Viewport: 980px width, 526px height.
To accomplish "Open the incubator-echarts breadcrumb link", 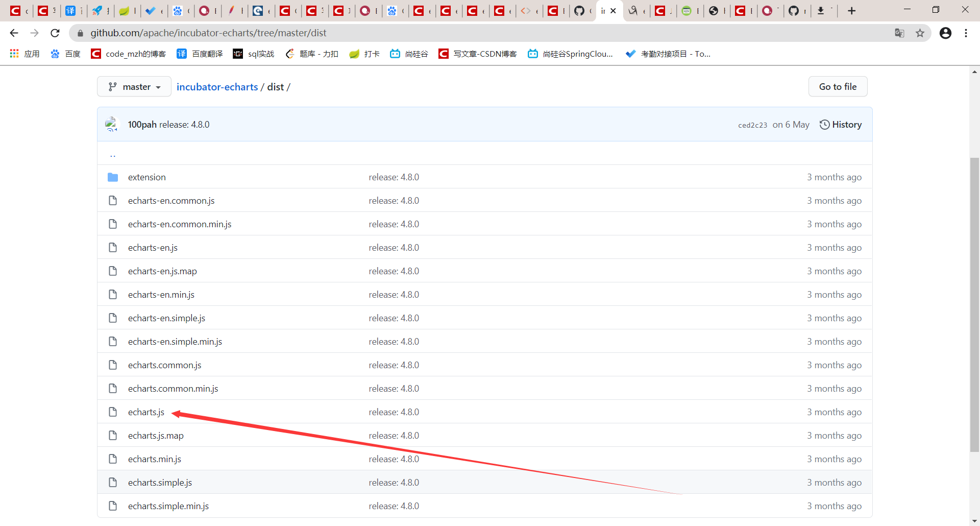I will point(217,87).
